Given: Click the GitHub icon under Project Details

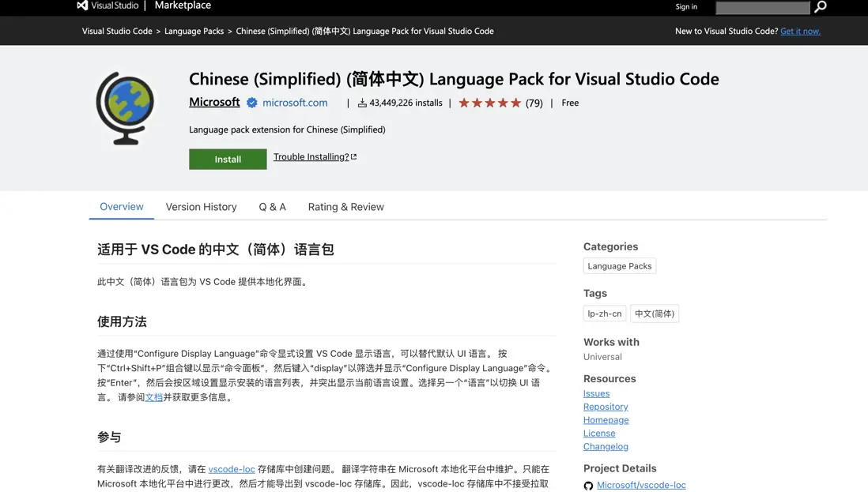Looking at the screenshot, I should 588,486.
